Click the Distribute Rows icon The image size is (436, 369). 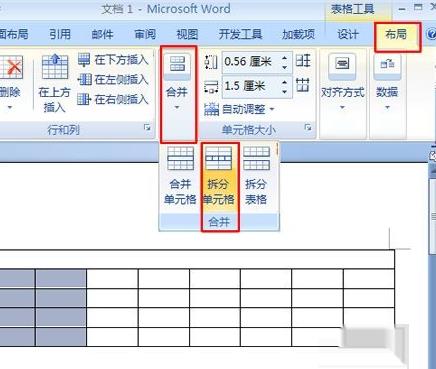(x=303, y=61)
